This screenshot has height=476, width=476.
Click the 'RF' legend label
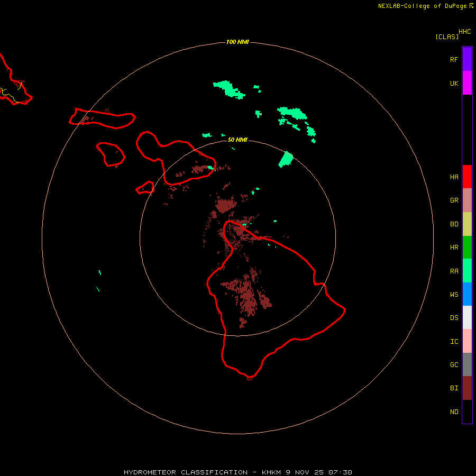(454, 59)
